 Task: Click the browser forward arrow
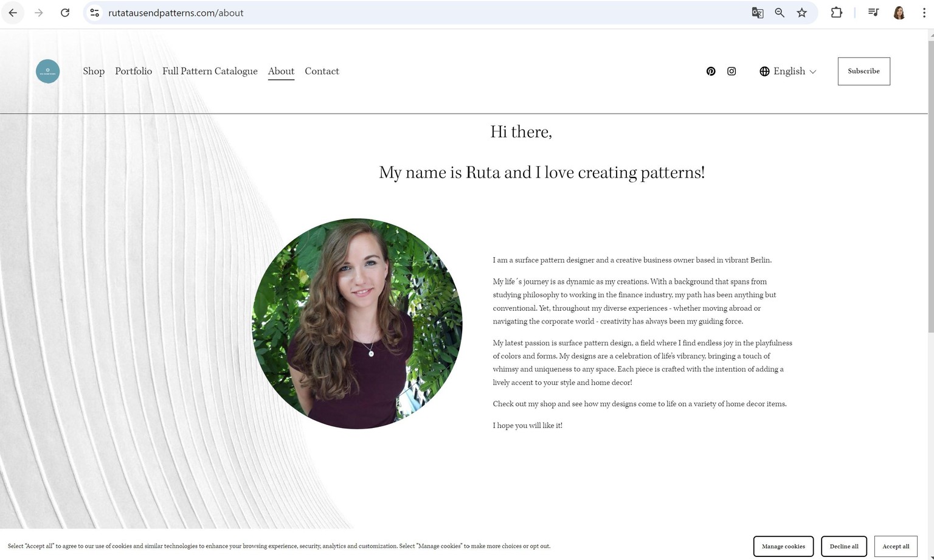click(x=39, y=13)
